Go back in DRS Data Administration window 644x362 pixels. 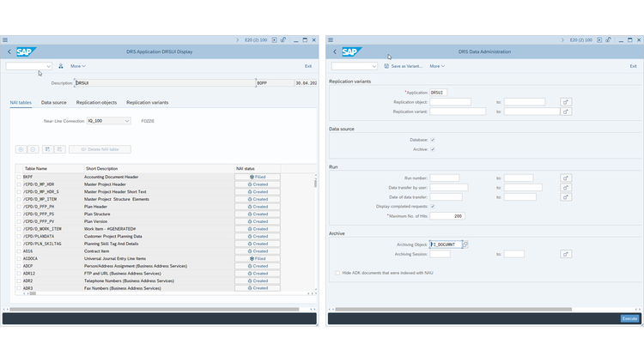click(335, 51)
